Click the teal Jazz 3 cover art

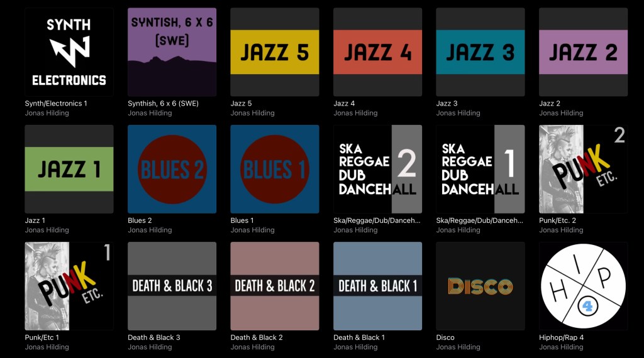click(x=480, y=52)
